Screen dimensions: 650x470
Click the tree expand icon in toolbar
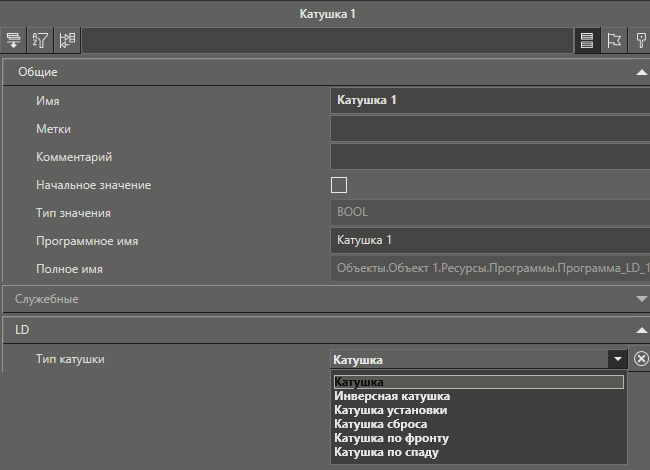point(68,41)
